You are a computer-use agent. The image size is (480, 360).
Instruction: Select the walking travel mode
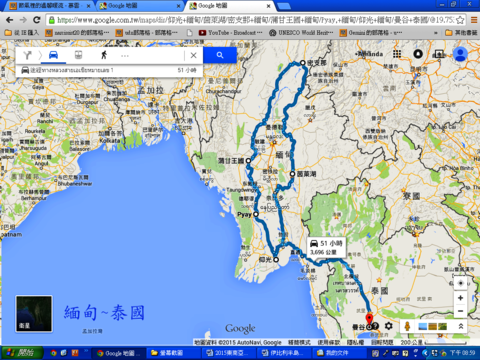point(104,55)
